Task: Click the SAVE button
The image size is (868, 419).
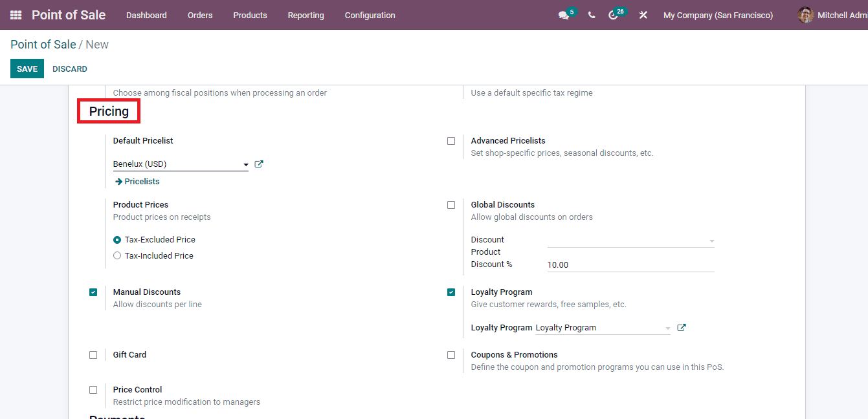Action: click(x=27, y=69)
